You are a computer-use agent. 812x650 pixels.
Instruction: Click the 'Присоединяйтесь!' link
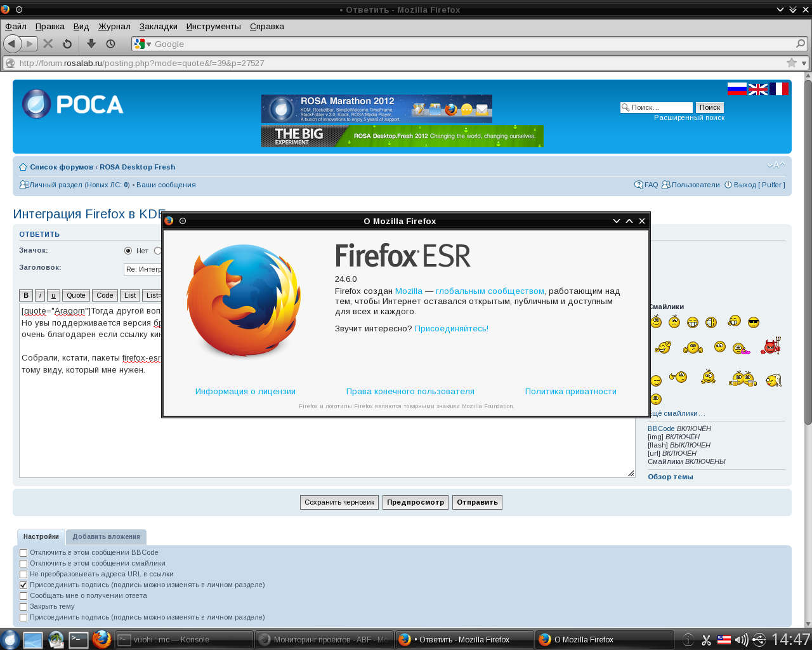tap(452, 329)
